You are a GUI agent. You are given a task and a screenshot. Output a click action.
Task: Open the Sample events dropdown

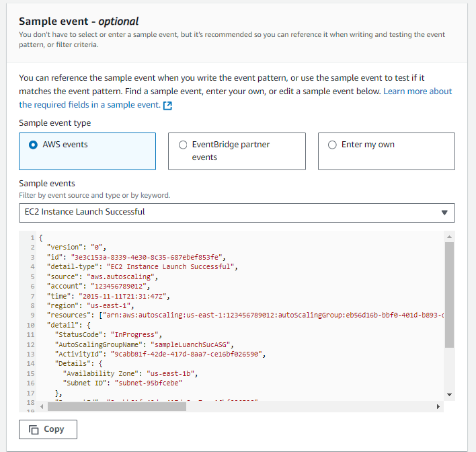[237, 213]
